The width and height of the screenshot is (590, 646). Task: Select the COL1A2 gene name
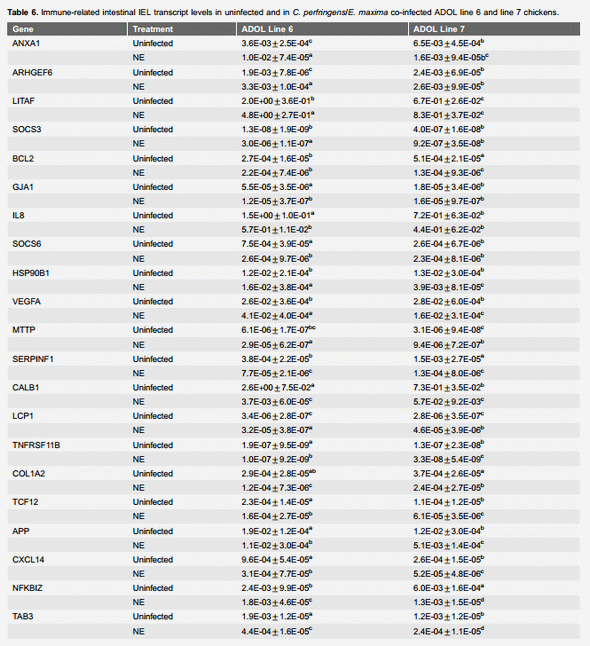(x=28, y=474)
